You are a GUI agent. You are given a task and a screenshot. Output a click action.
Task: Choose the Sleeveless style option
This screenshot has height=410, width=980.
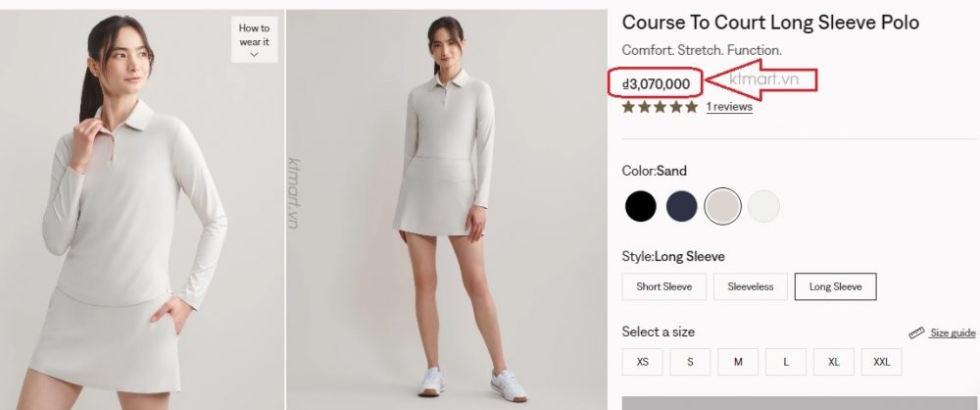point(750,286)
